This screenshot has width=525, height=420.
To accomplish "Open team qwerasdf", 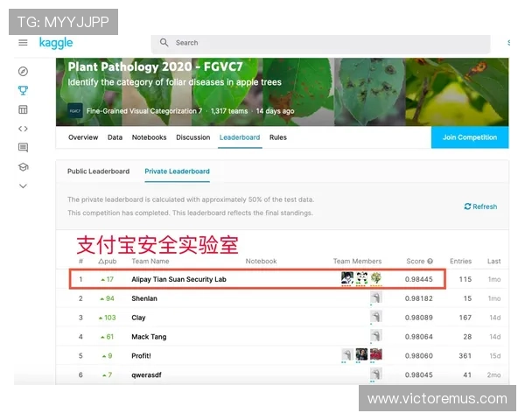I will (146, 375).
